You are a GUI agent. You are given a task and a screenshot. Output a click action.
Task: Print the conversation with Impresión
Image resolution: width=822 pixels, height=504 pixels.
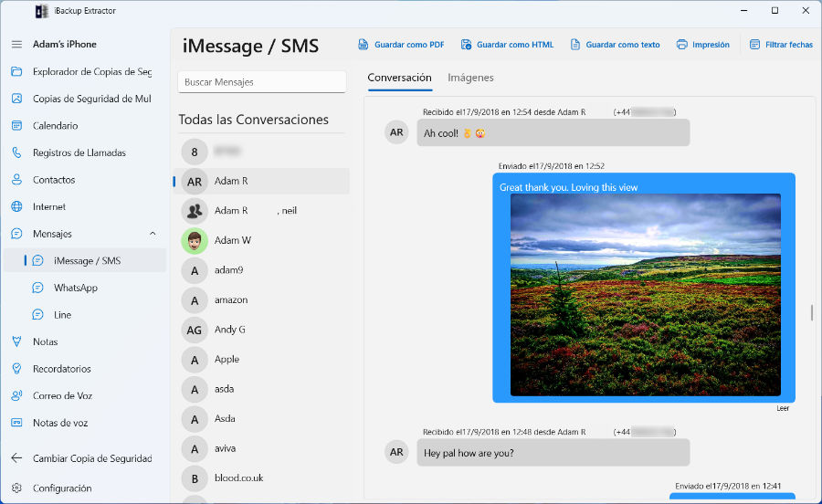click(x=703, y=45)
